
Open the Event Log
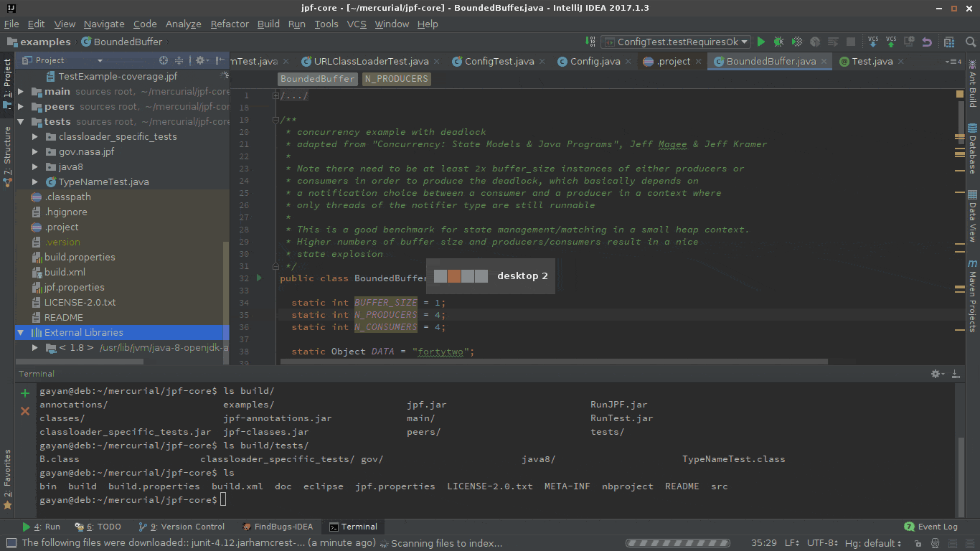pyautogui.click(x=931, y=527)
